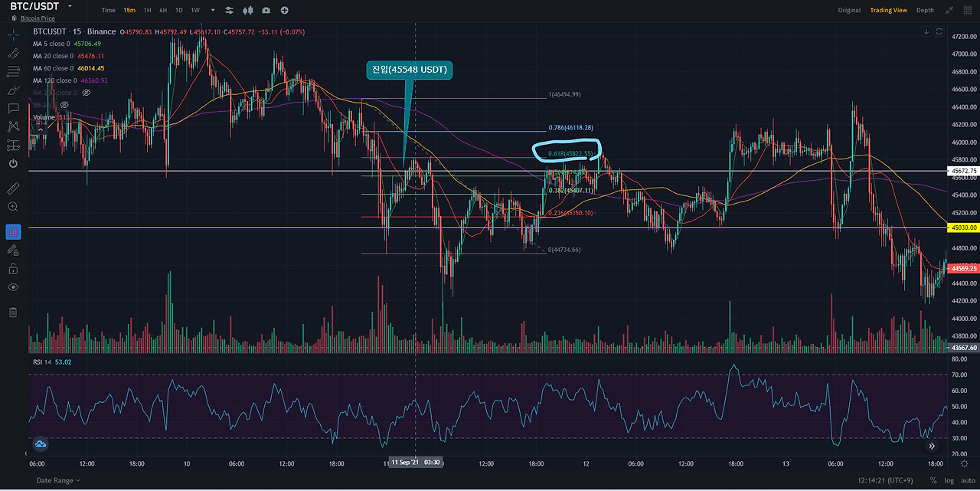Expand more time intervals dropdown
The width and height of the screenshot is (980, 491).
(x=211, y=10)
